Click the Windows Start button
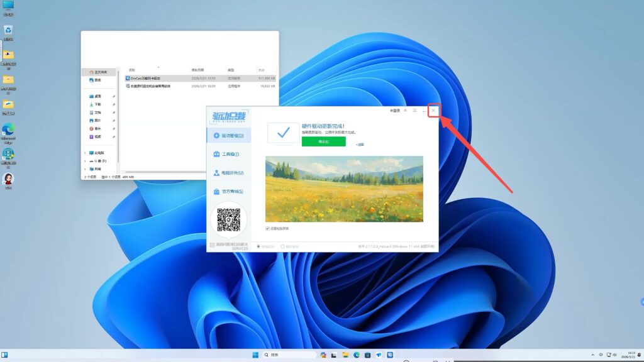This screenshot has height=362, width=644. click(x=255, y=355)
